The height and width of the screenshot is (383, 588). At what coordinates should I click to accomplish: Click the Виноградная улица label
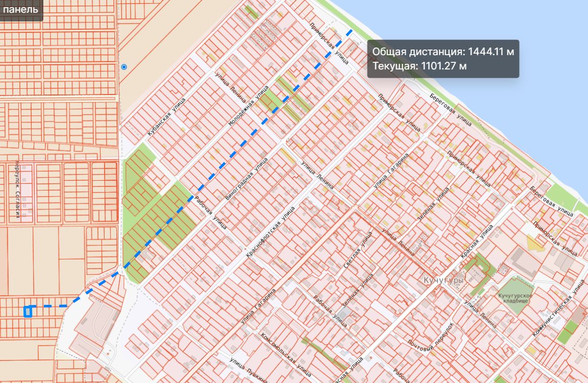click(x=247, y=179)
